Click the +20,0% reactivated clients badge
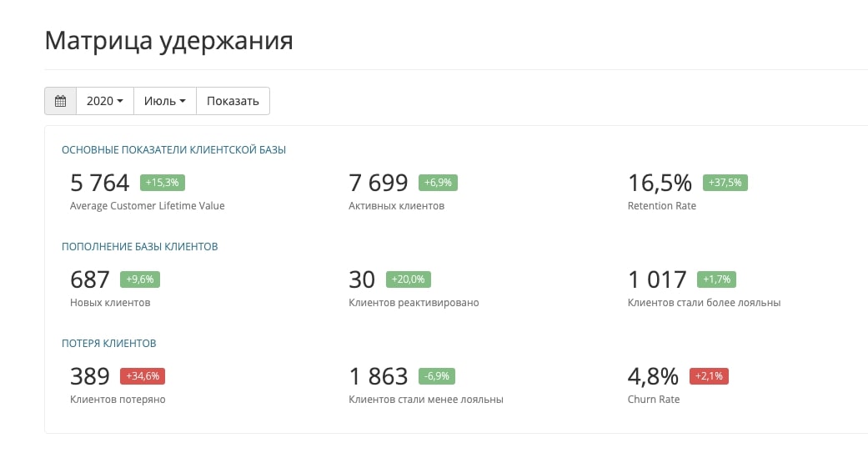868x453 pixels. (x=407, y=279)
